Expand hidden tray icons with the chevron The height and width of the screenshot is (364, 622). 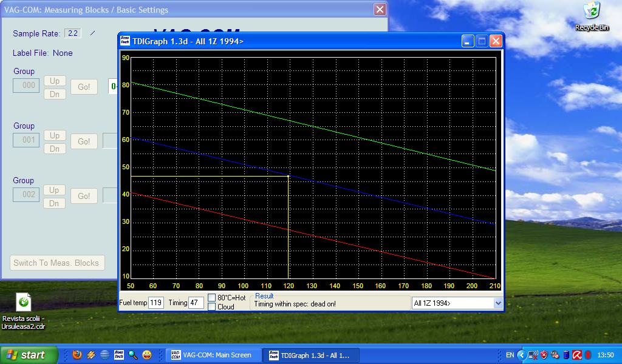tap(522, 355)
